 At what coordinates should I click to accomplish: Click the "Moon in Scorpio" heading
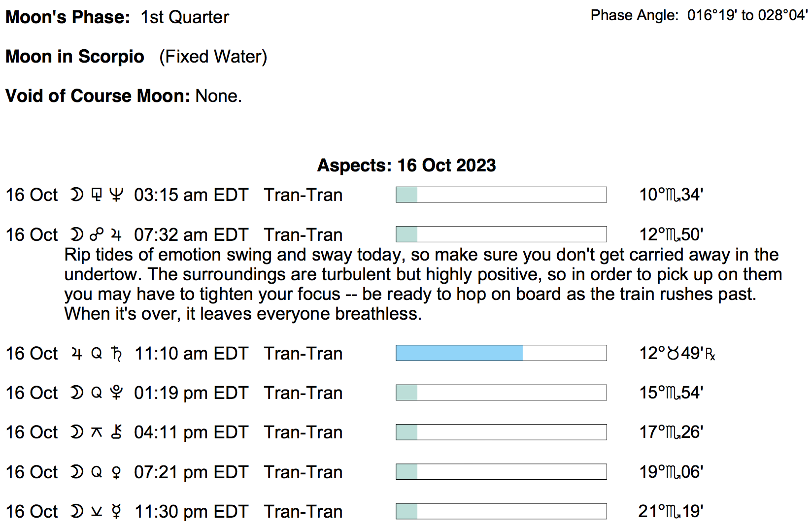pos(75,57)
